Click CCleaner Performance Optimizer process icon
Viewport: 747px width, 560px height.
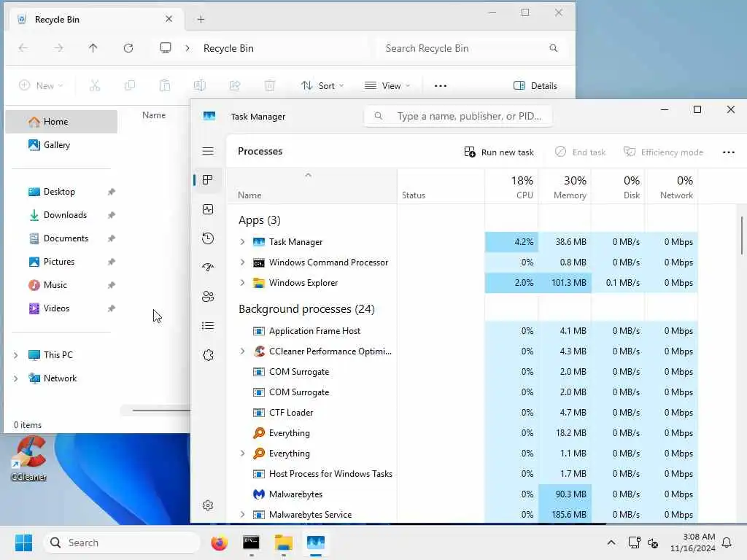(x=259, y=351)
